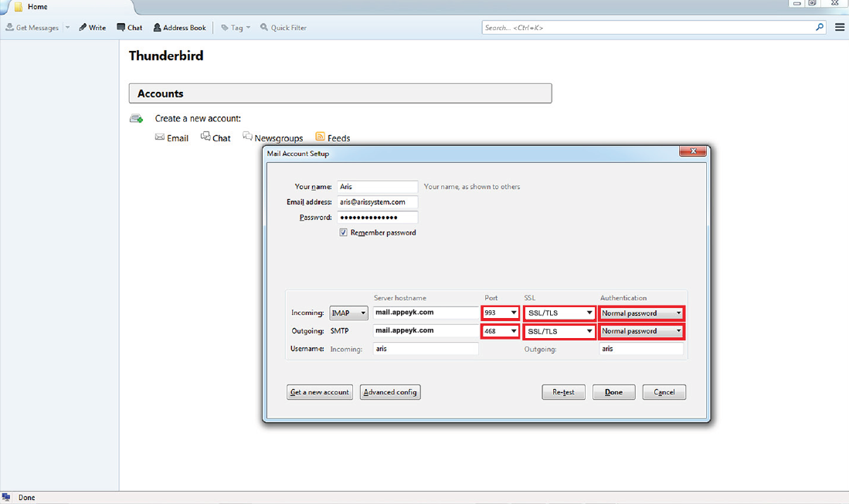Open the hamburger application menu

coord(839,27)
